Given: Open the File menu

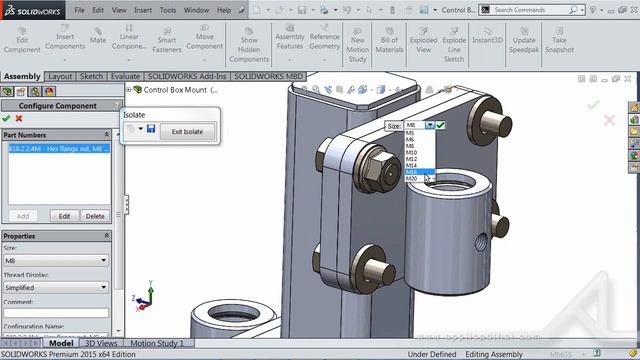Looking at the screenshot, I should 79,10.
